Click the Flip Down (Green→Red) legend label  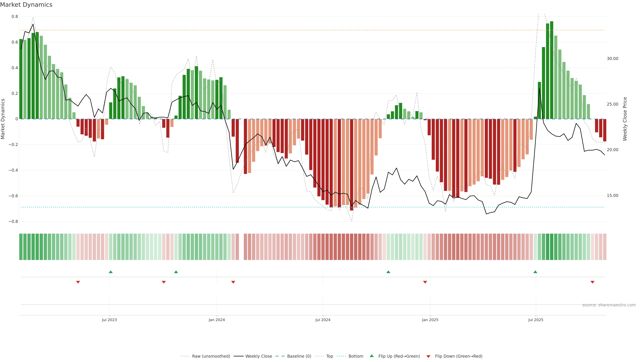click(459, 356)
